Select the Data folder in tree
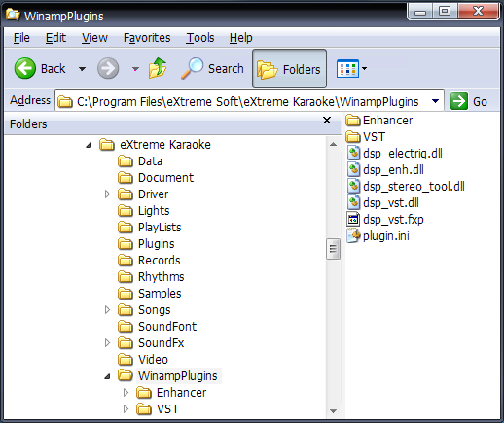The height and width of the screenshot is (423, 504). (x=150, y=161)
